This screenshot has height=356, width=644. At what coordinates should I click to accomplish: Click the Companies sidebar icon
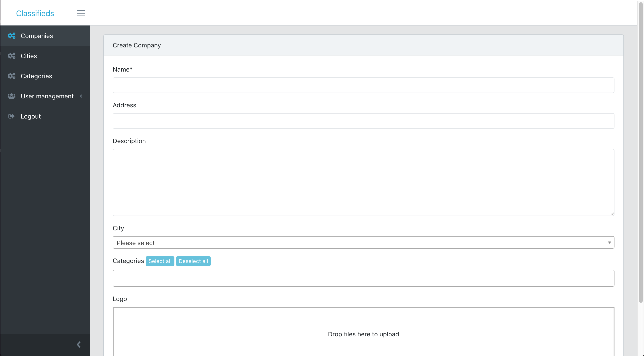click(x=12, y=36)
